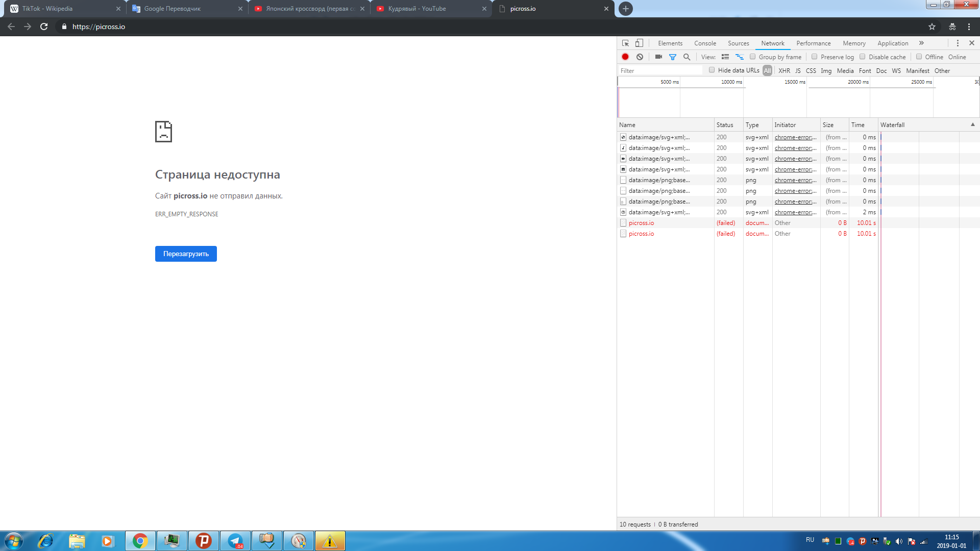Screen dimensions: 980x551
Task: Stop recording the network log
Action: (625, 57)
